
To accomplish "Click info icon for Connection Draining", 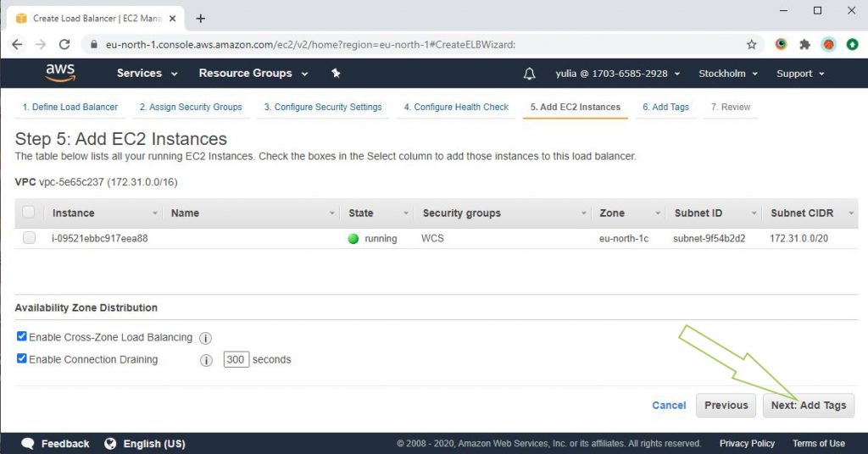I will pyautogui.click(x=206, y=361).
